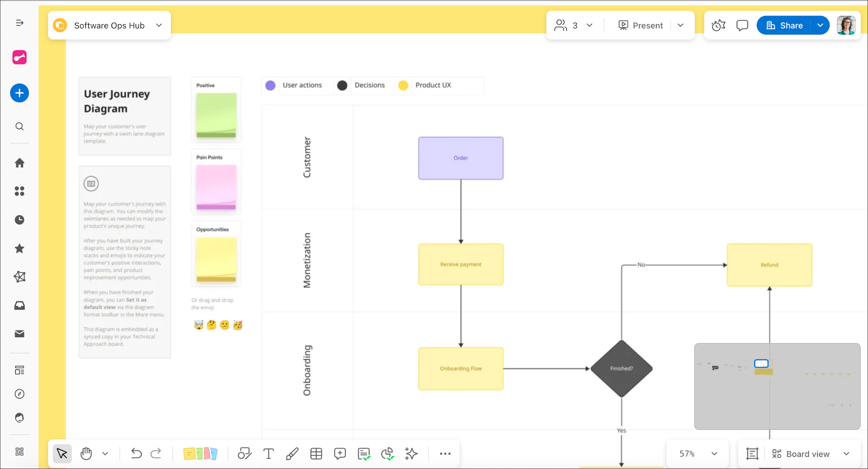Open search in left sidebar
This screenshot has width=868, height=469.
20,126
